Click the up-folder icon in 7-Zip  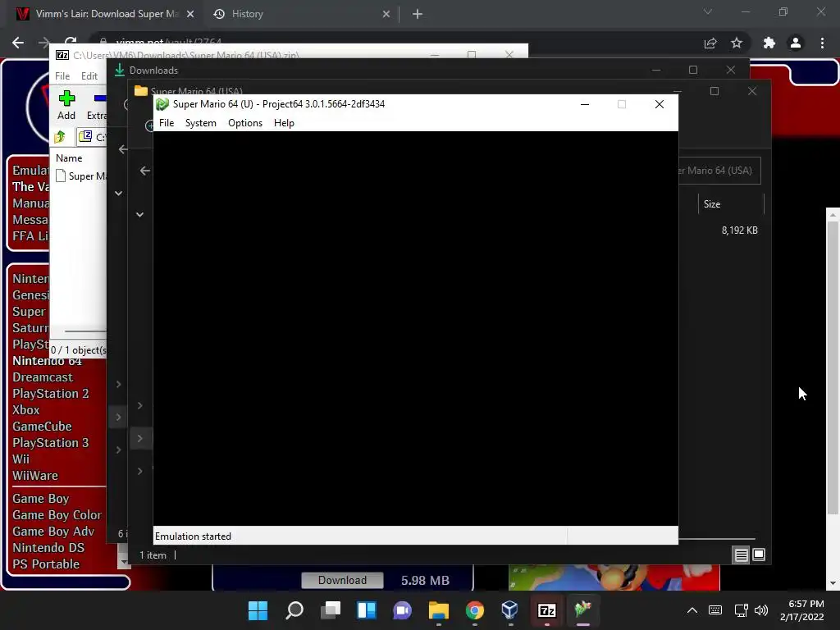click(60, 137)
